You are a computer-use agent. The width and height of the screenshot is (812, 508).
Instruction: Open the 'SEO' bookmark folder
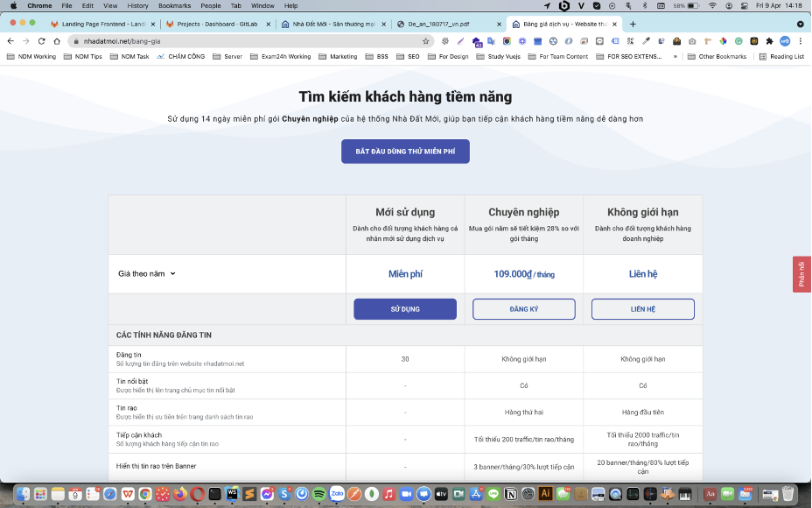[408, 57]
